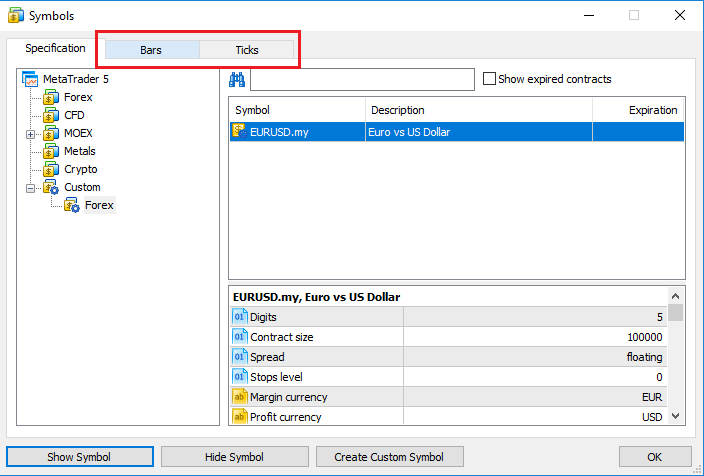Click the Margin currency label

(289, 397)
